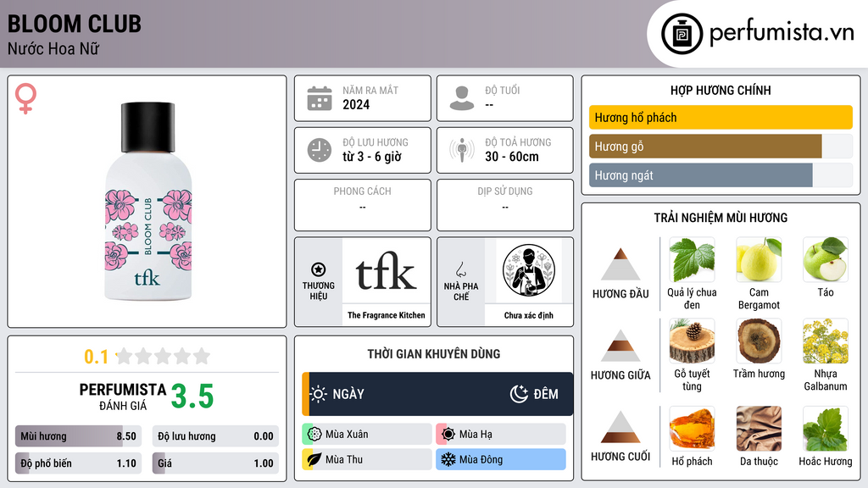Click the moon icon next to Đêm
The height and width of the screenshot is (488, 868).
click(519, 394)
